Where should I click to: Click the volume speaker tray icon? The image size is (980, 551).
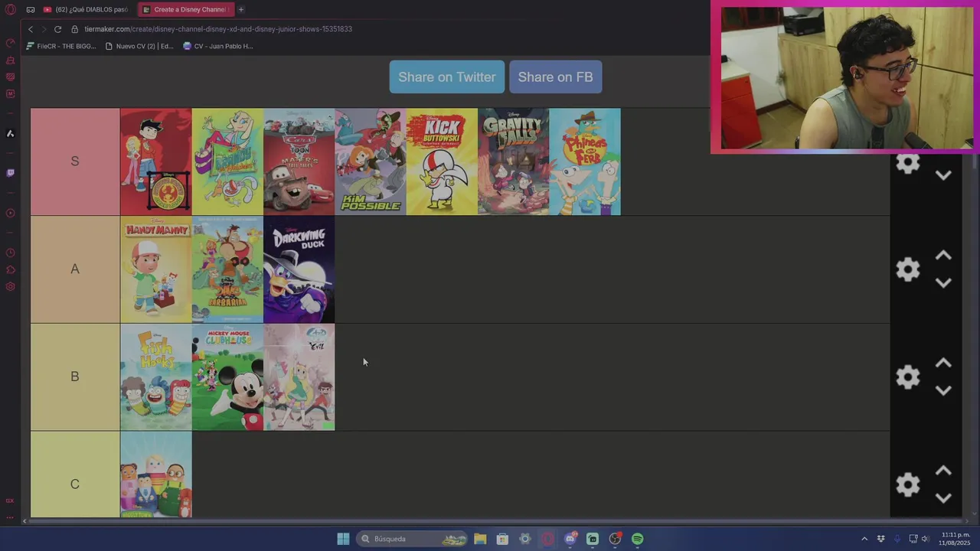[925, 539]
